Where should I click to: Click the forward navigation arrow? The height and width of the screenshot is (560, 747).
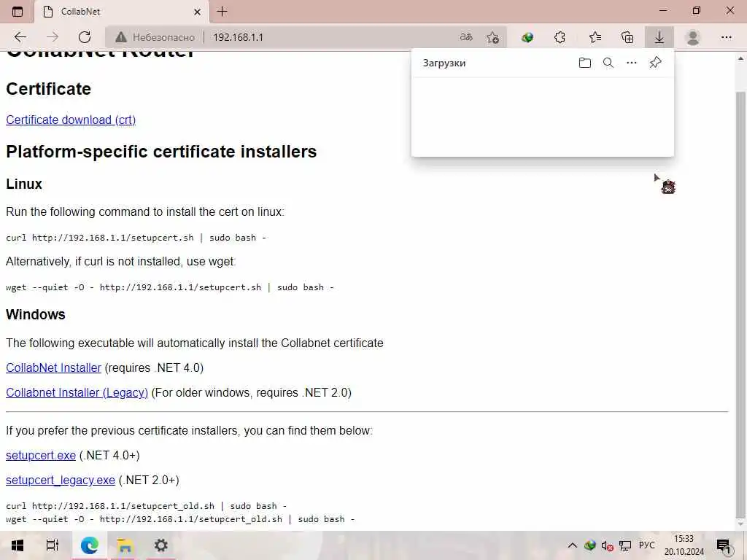(53, 37)
